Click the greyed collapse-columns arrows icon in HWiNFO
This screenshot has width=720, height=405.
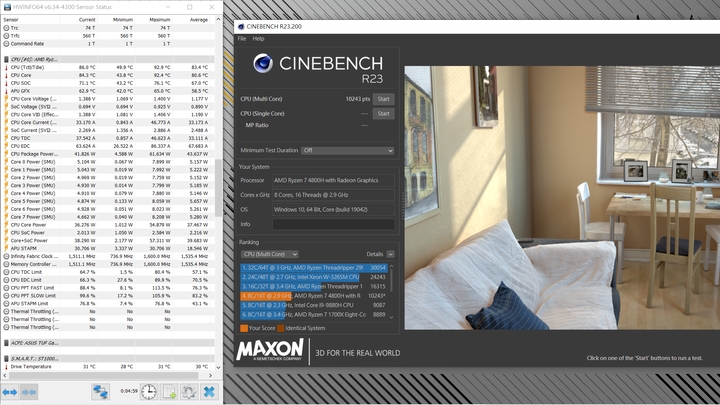coord(28,392)
